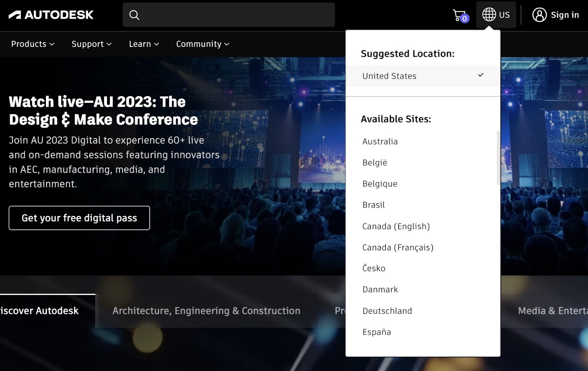Choose Canada (Français) site

pyautogui.click(x=398, y=247)
